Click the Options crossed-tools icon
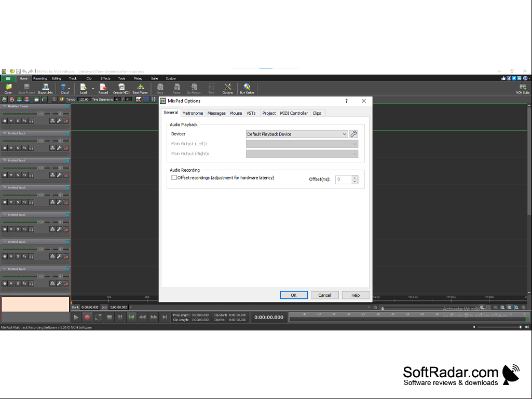532x399 pixels. pyautogui.click(x=228, y=89)
